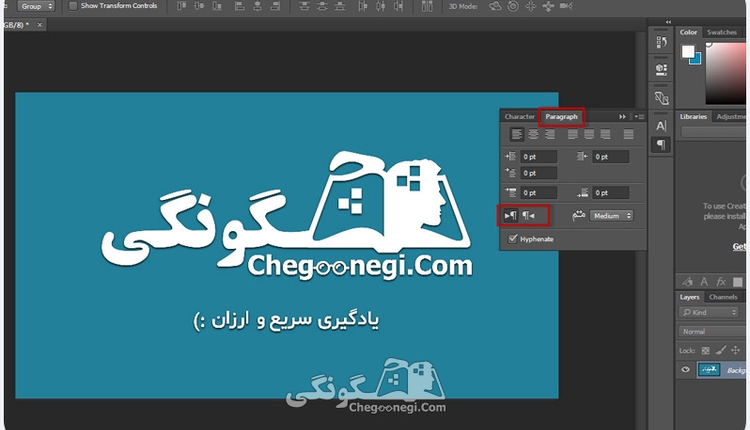
Task: Switch to the Character tab
Action: 519,117
